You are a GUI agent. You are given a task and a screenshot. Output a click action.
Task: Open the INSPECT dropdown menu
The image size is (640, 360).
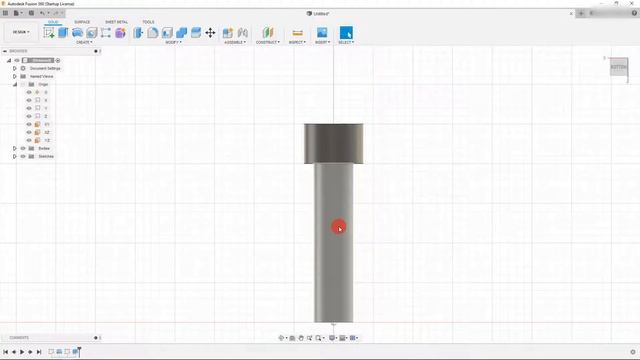coord(297,42)
